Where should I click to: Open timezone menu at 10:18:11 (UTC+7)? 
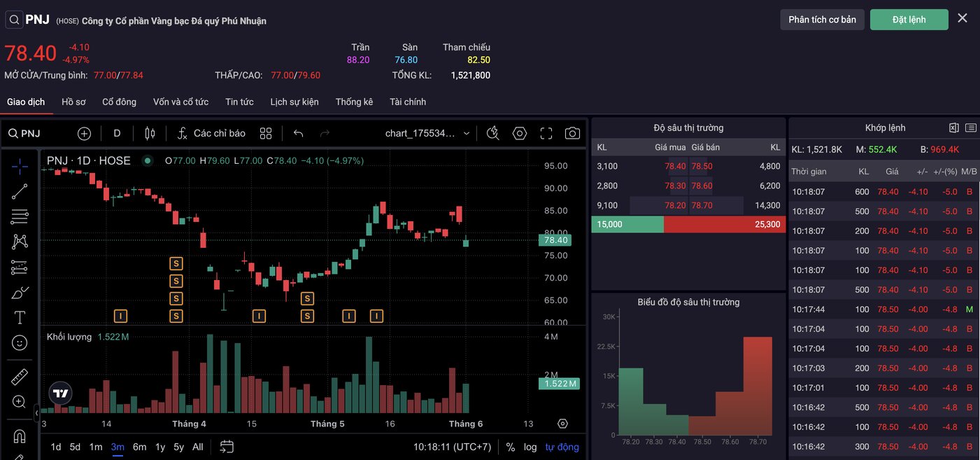453,447
